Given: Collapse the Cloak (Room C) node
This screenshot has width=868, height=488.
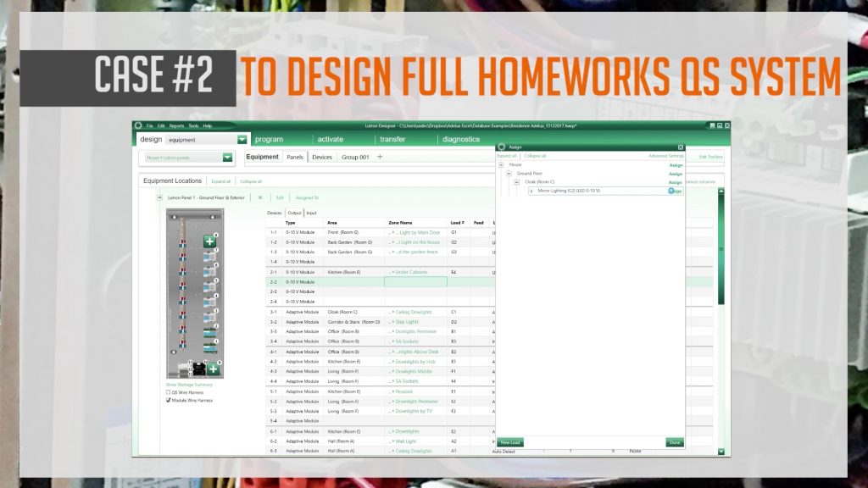Looking at the screenshot, I should point(516,182).
